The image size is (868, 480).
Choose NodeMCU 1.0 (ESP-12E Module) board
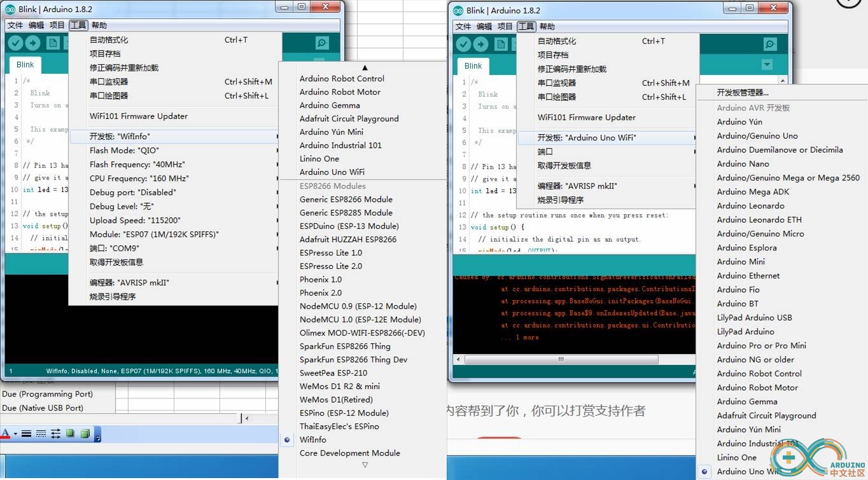[360, 320]
